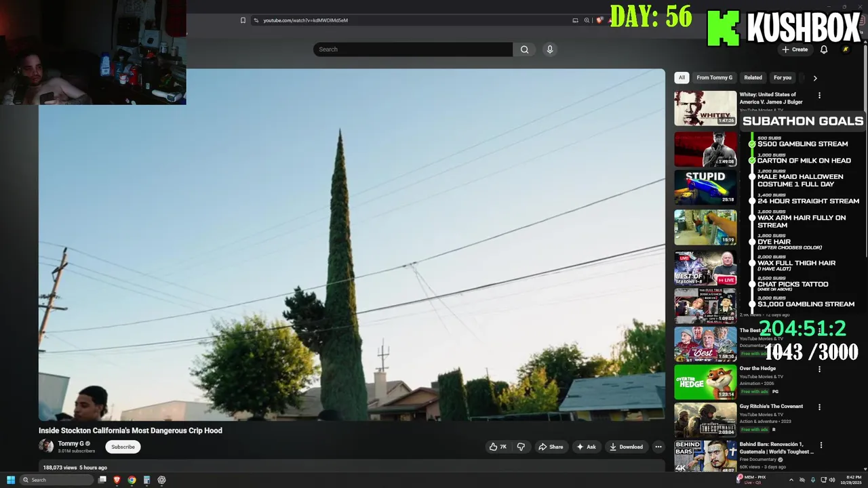The width and height of the screenshot is (868, 488).
Task: Open site info icon beside the URL
Action: [256, 20]
